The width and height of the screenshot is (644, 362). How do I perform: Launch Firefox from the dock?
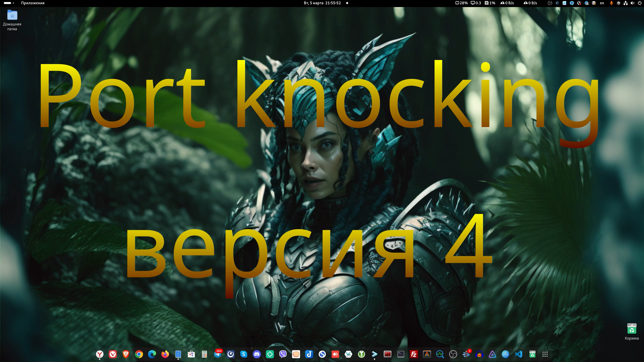(x=165, y=354)
